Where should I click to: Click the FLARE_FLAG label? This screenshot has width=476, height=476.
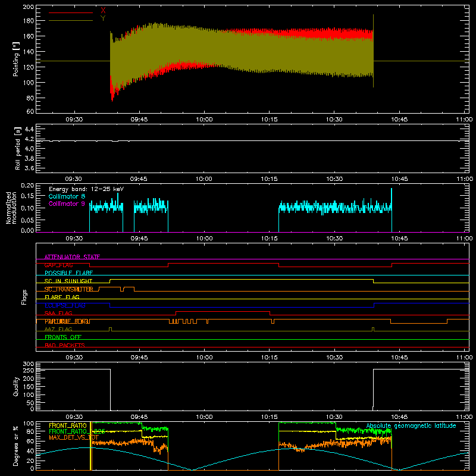pyautogui.click(x=62, y=297)
